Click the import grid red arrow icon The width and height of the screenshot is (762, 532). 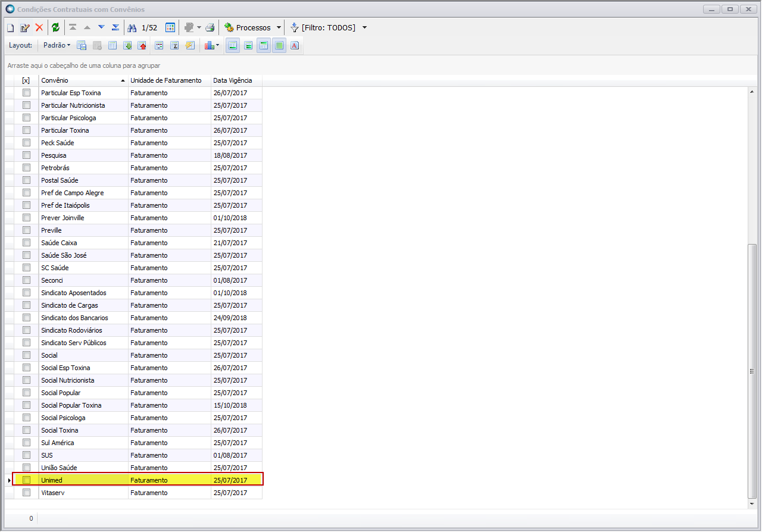142,45
